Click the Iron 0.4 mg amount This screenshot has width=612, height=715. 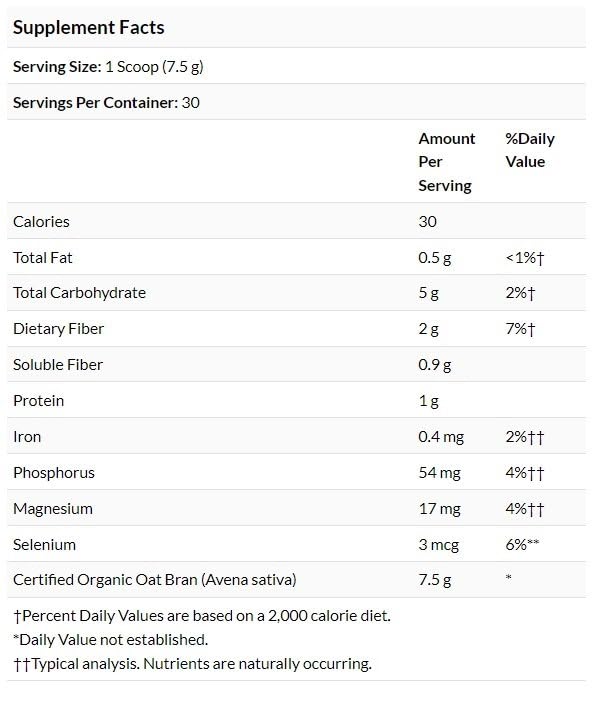coord(440,437)
